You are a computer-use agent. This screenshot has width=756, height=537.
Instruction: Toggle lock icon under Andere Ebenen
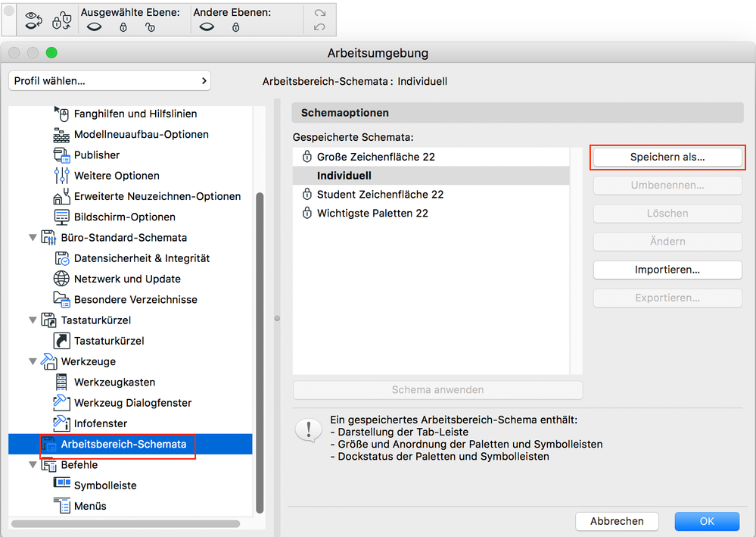(x=236, y=27)
